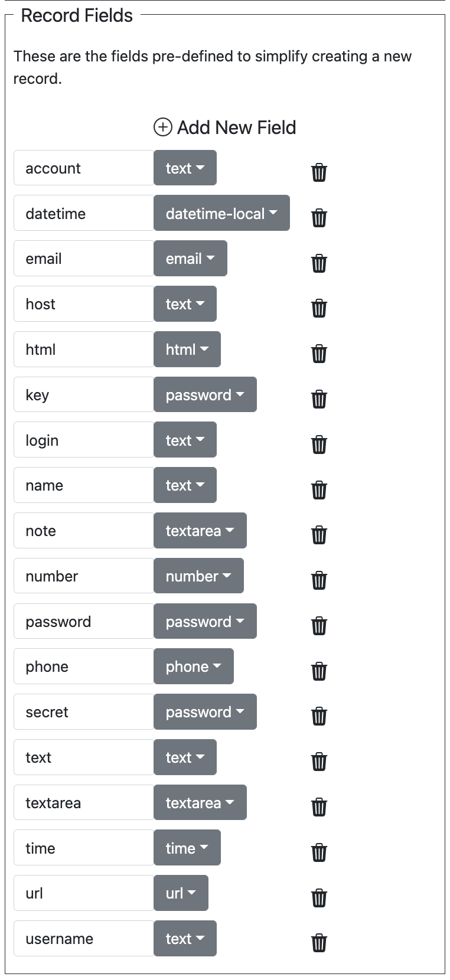
Task: Click the trash icon beside username
Action: 319,943
